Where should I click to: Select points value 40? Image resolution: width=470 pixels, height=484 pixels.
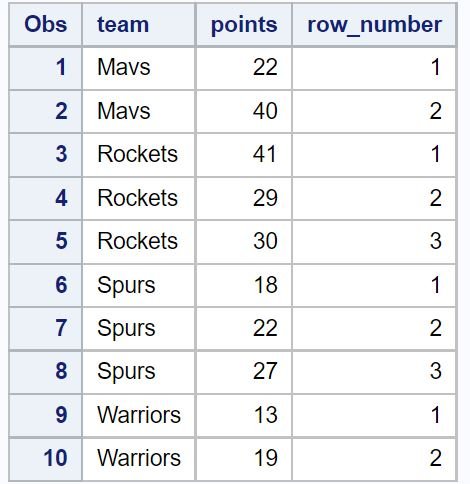(x=244, y=111)
